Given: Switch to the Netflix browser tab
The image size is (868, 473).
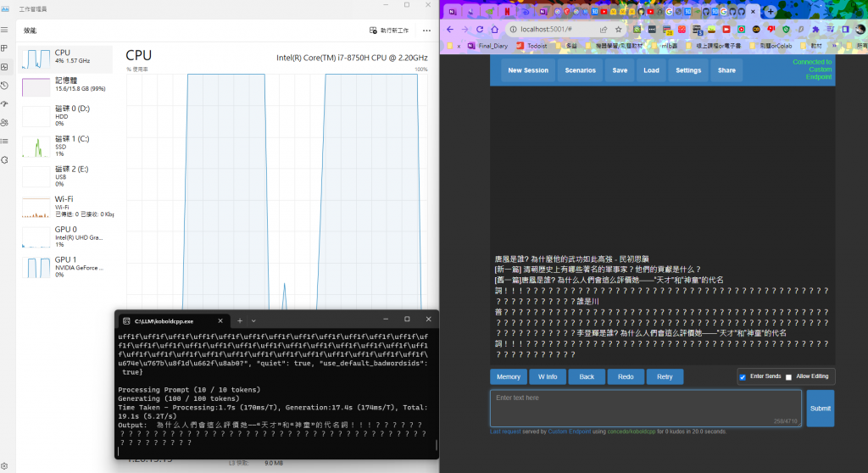Looking at the screenshot, I should (507, 11).
